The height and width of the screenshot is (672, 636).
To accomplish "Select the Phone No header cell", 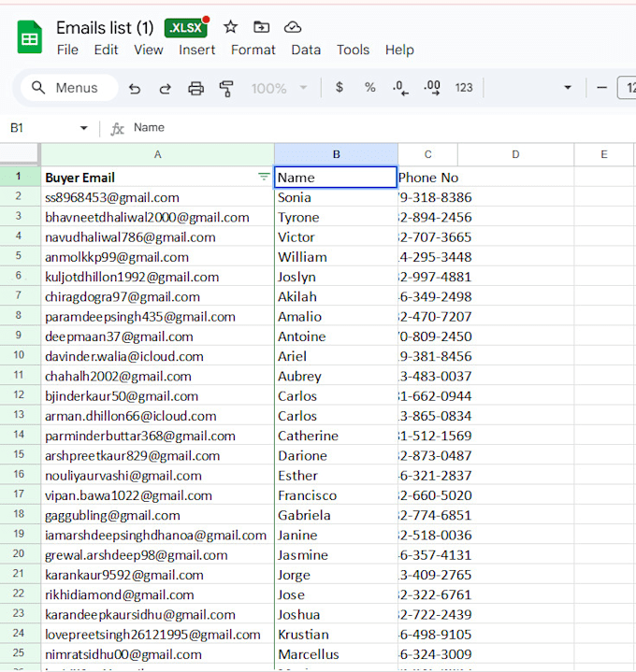I will 427,177.
